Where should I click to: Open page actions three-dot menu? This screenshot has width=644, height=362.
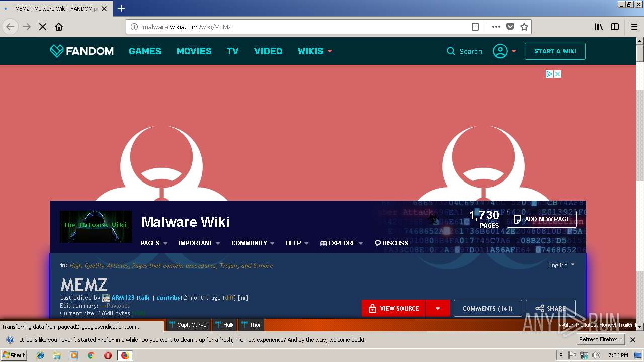tap(496, 27)
